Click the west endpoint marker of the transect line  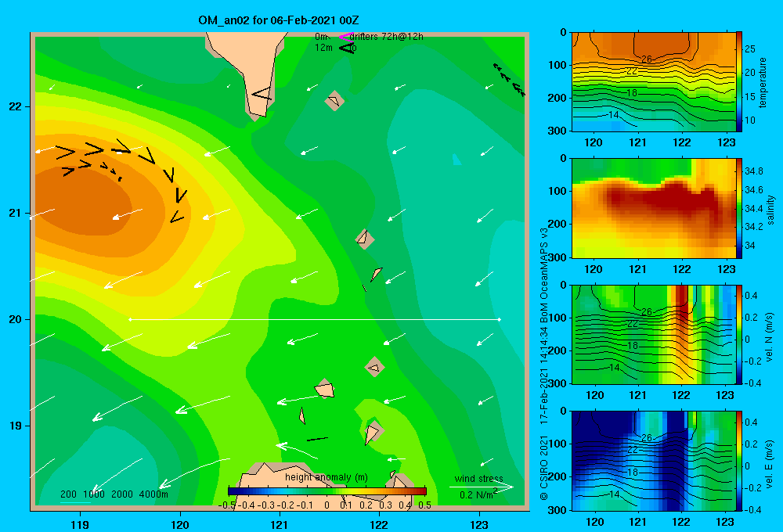click(x=130, y=319)
